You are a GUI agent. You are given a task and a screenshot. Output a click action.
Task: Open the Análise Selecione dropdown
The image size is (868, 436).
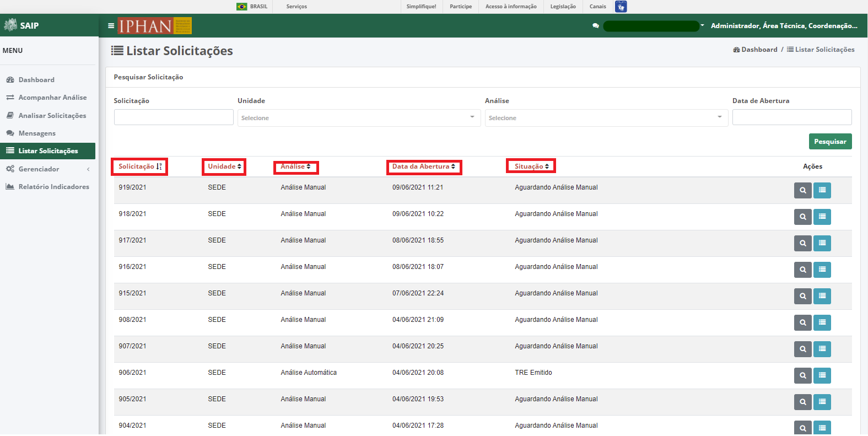click(606, 118)
